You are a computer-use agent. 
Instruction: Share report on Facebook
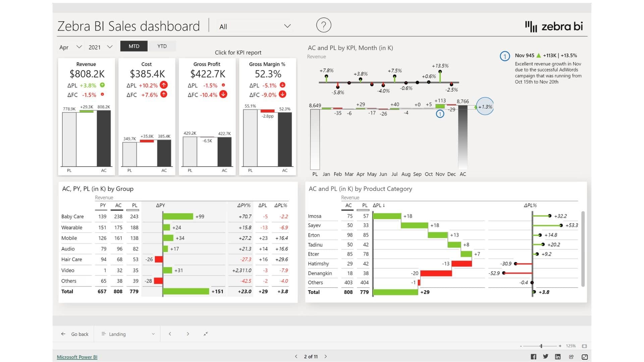pyautogui.click(x=533, y=357)
